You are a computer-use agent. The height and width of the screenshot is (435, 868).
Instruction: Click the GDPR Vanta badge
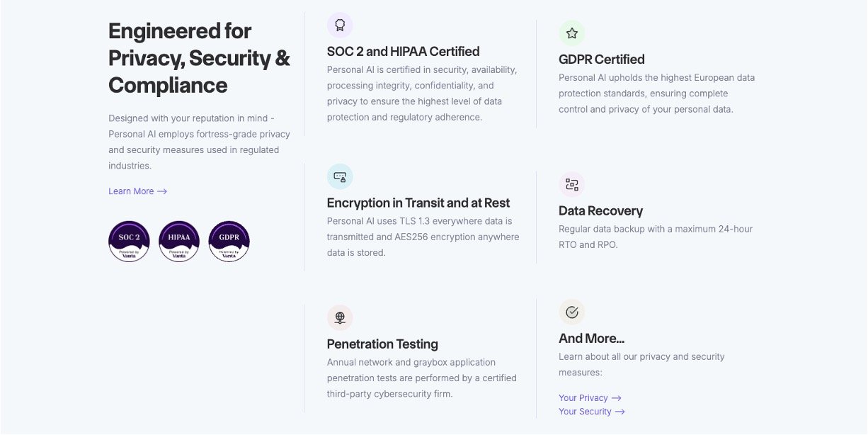[x=229, y=242]
